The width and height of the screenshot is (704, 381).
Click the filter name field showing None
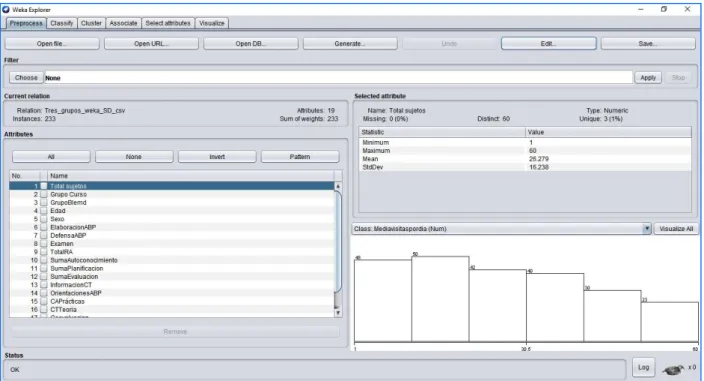(x=338, y=78)
